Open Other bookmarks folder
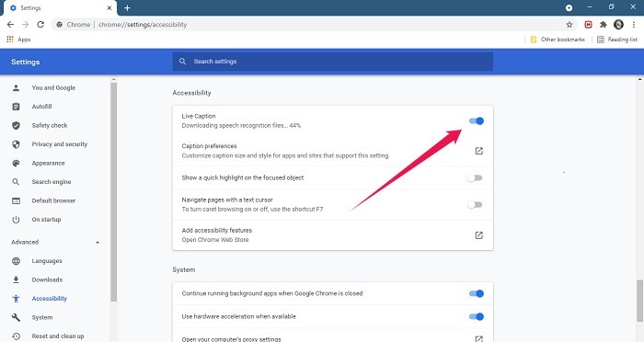 (558, 40)
